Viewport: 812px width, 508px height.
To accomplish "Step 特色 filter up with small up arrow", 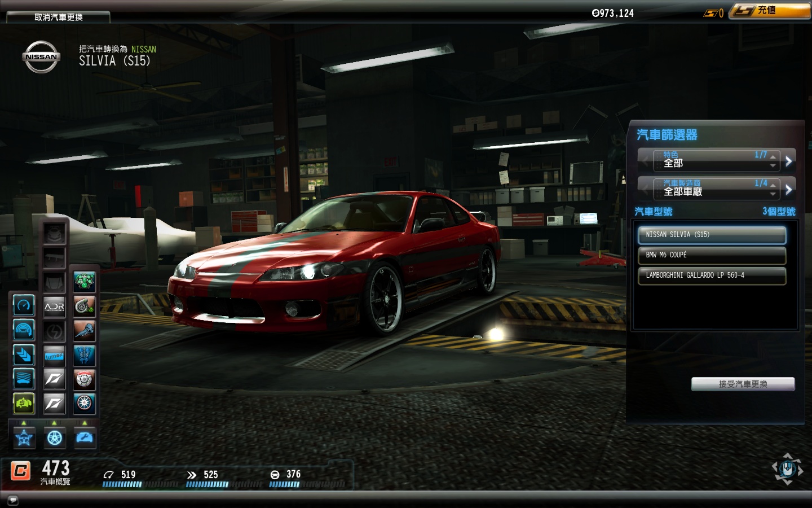I will point(773,156).
